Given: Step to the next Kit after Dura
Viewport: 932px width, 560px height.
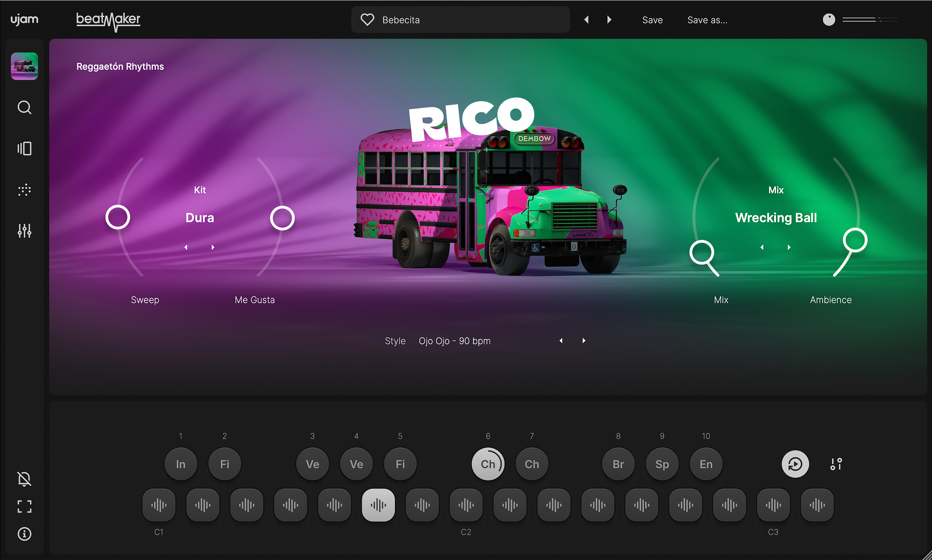Looking at the screenshot, I should point(213,247).
